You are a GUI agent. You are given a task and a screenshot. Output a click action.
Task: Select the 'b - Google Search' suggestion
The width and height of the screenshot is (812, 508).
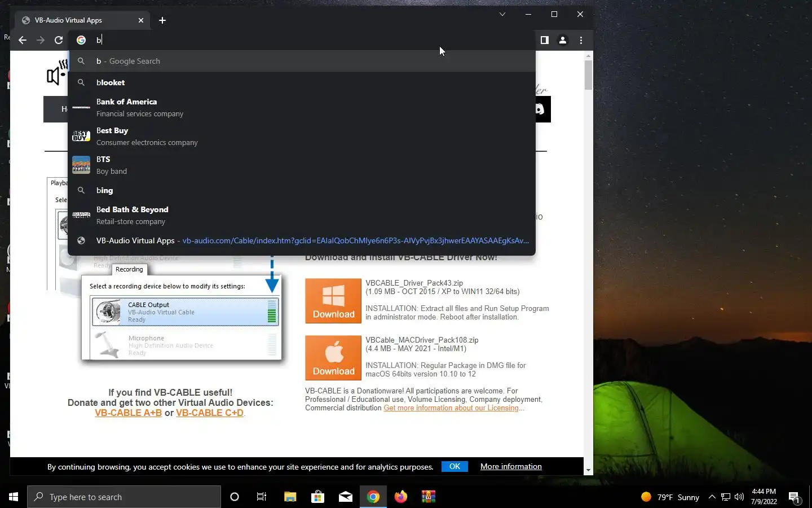click(x=302, y=61)
